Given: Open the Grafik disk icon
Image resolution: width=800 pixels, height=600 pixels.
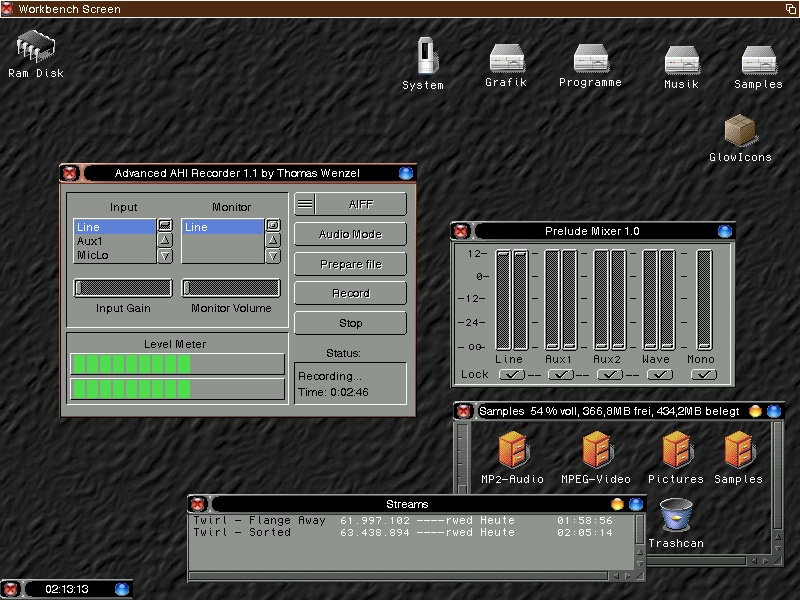Looking at the screenshot, I should click(x=506, y=56).
